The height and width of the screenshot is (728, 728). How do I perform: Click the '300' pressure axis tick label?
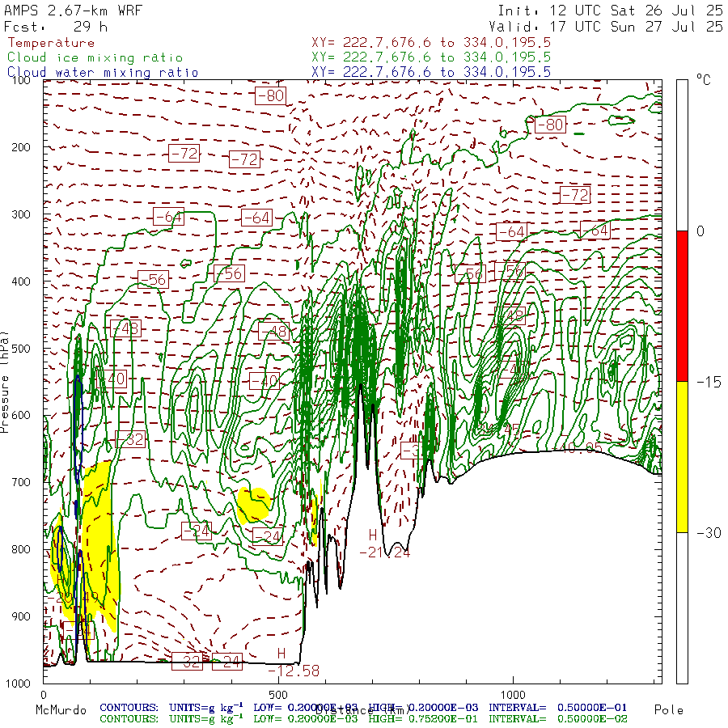click(x=21, y=214)
